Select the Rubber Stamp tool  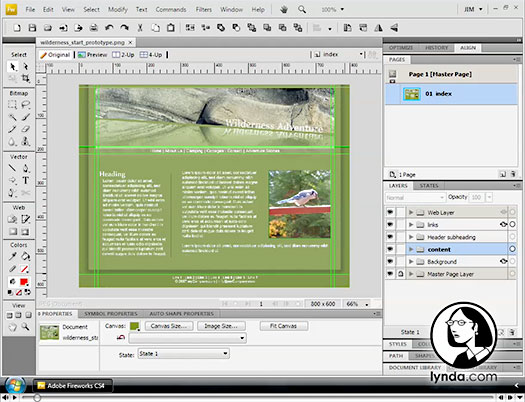25,141
